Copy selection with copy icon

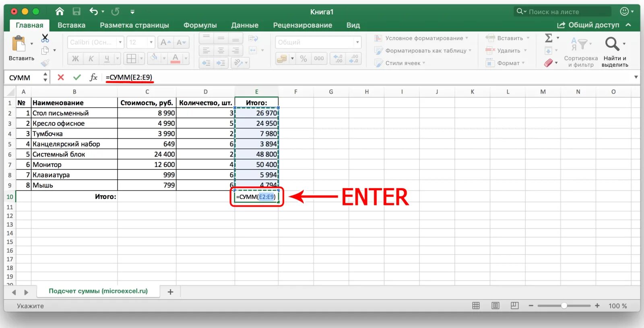pyautogui.click(x=45, y=50)
